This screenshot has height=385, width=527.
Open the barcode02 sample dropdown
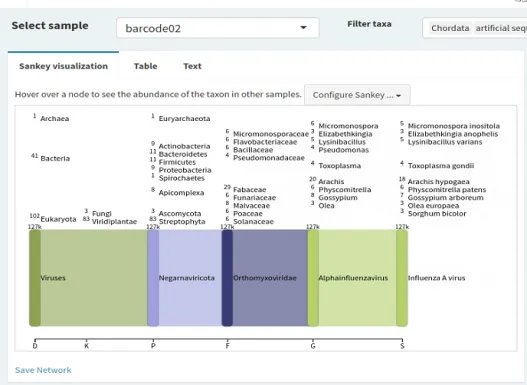[218, 28]
